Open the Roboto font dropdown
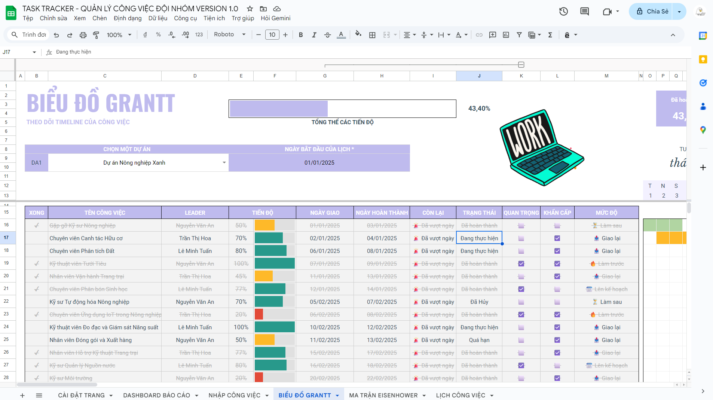This screenshot has height=400, width=713. (229, 34)
